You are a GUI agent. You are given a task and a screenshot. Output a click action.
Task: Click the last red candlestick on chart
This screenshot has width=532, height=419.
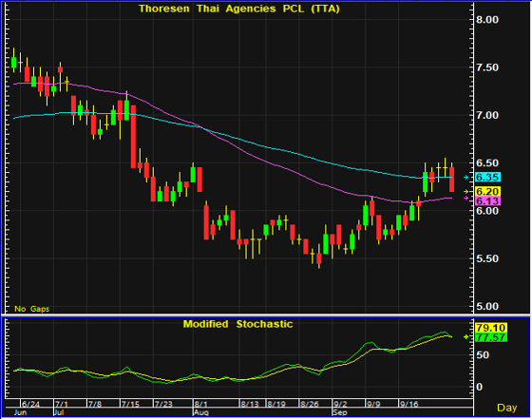click(451, 180)
